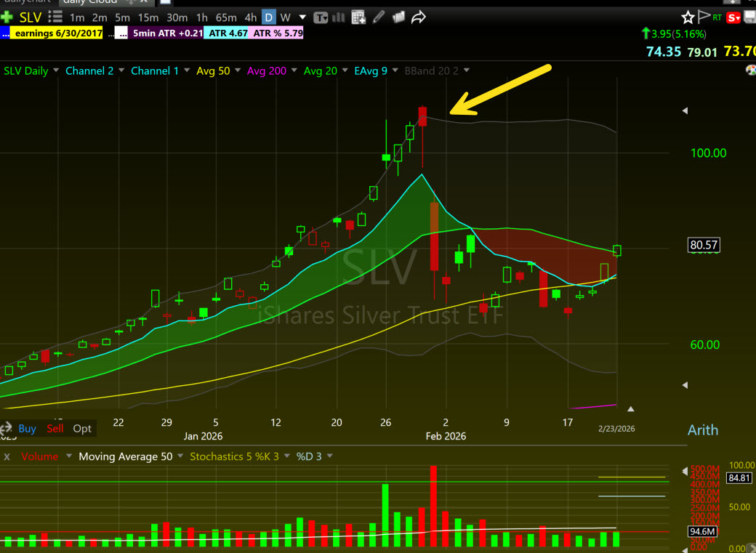Image resolution: width=756 pixels, height=553 pixels.
Task: Click the volume scale left arrow
Action: pyautogui.click(x=685, y=472)
